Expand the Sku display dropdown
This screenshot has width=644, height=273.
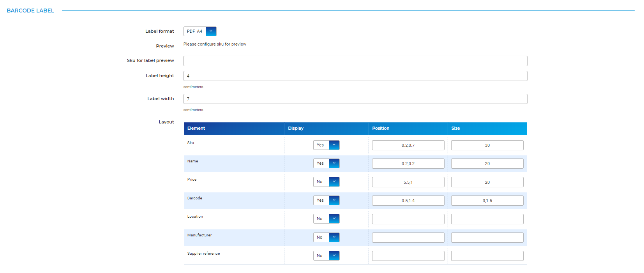[x=326, y=145]
